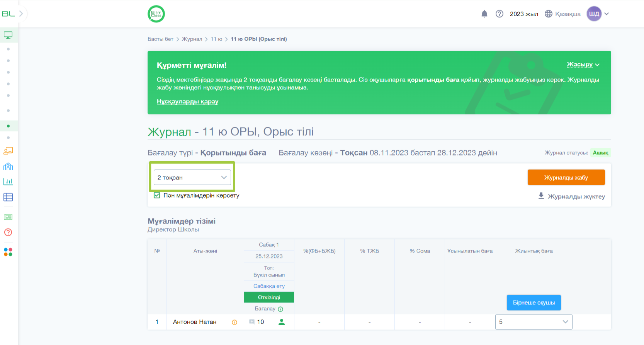Click the Ұсынылатын баға column header
The image size is (644, 345).
coord(470,251)
